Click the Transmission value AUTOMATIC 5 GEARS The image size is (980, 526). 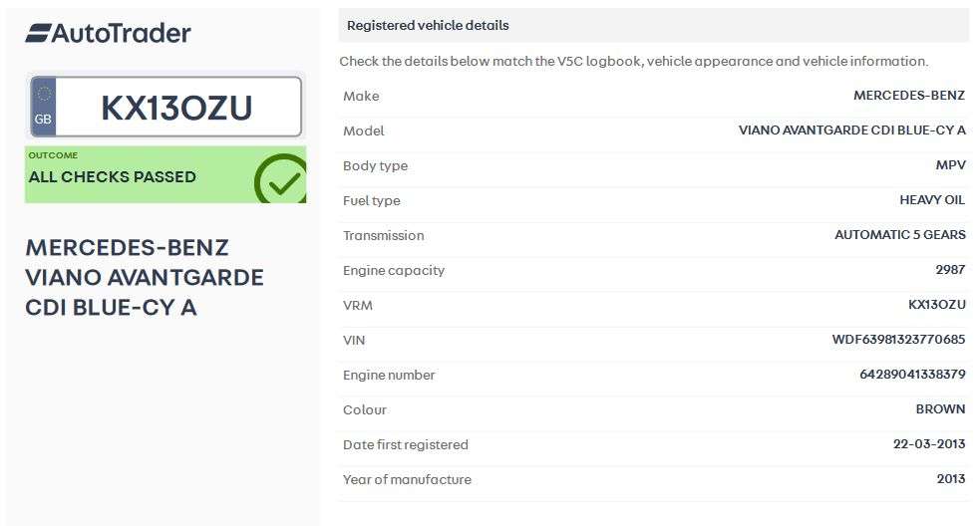point(899,235)
